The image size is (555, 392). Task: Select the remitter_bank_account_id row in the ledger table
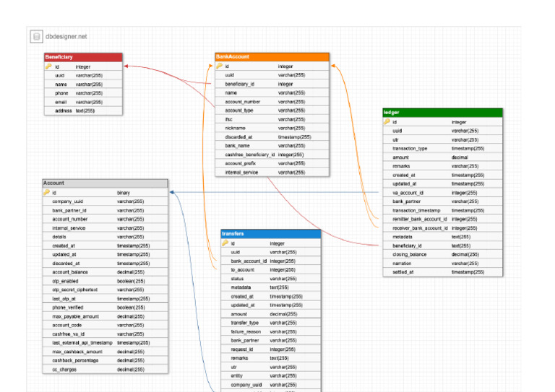tap(442, 219)
